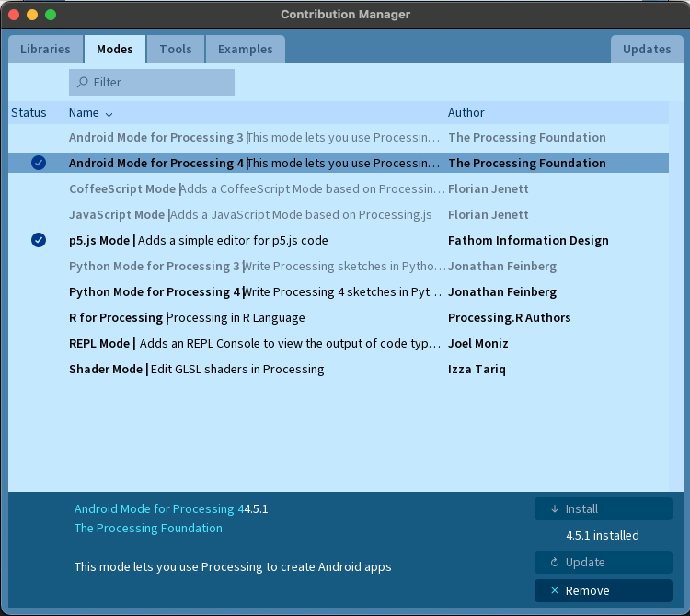Click the 4.5.1 installed status text
The width and height of the screenshot is (690, 616).
[x=603, y=535]
